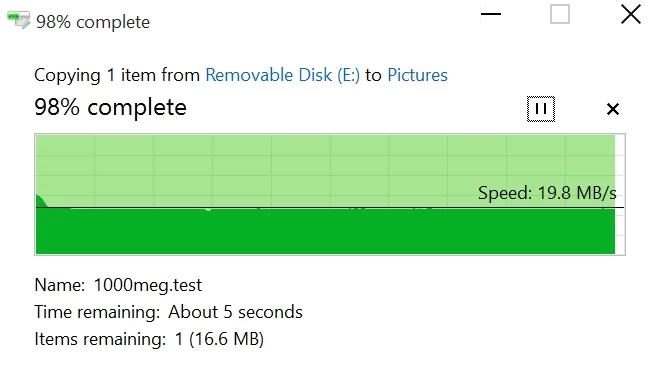659x372 pixels.
Task: Click the black speed line on graph
Action: pyautogui.click(x=330, y=208)
